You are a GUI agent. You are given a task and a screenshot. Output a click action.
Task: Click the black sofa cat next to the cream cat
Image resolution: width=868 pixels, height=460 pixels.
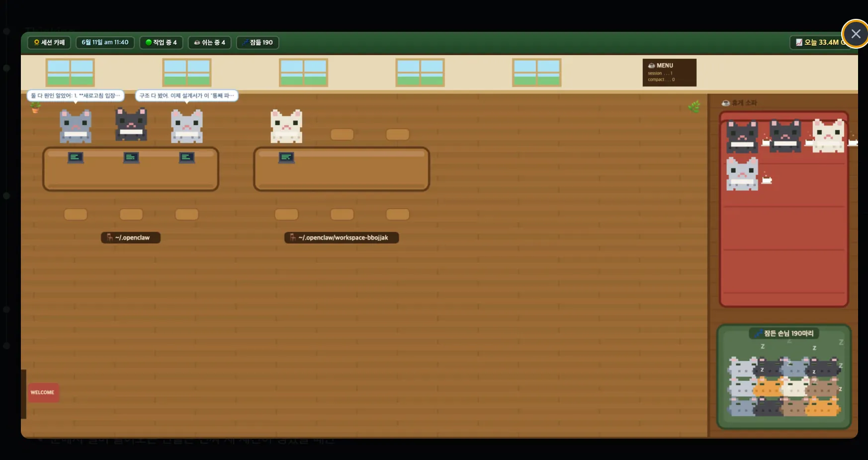pyautogui.click(x=785, y=135)
